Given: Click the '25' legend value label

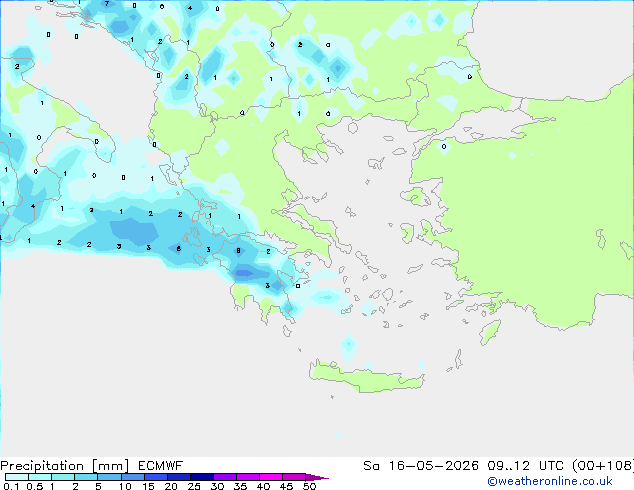Looking at the screenshot, I should (x=194, y=486).
